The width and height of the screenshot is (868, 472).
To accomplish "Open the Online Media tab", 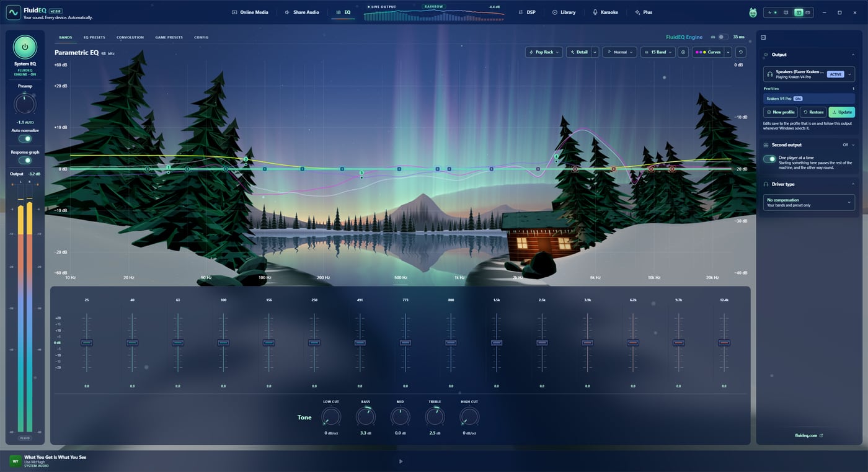I will click(250, 12).
